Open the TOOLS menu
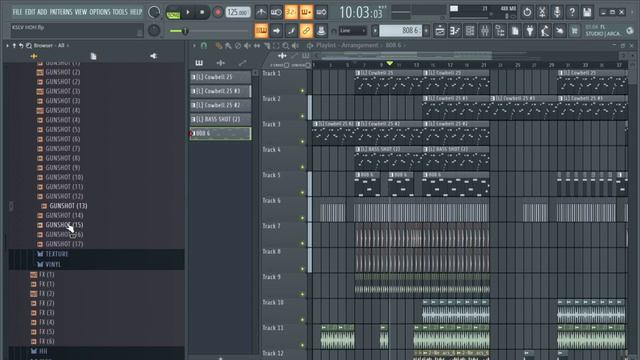Viewport: 640px width, 360px height. [120, 12]
